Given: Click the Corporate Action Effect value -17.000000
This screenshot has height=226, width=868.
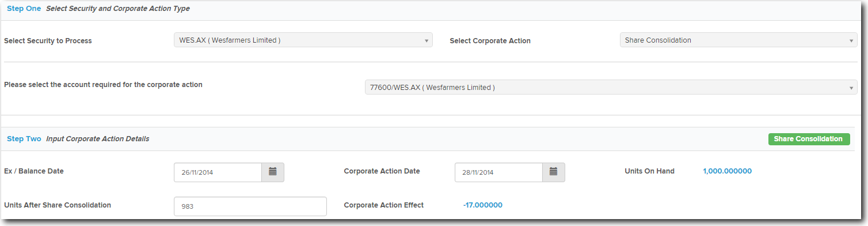Looking at the screenshot, I should coord(483,205).
